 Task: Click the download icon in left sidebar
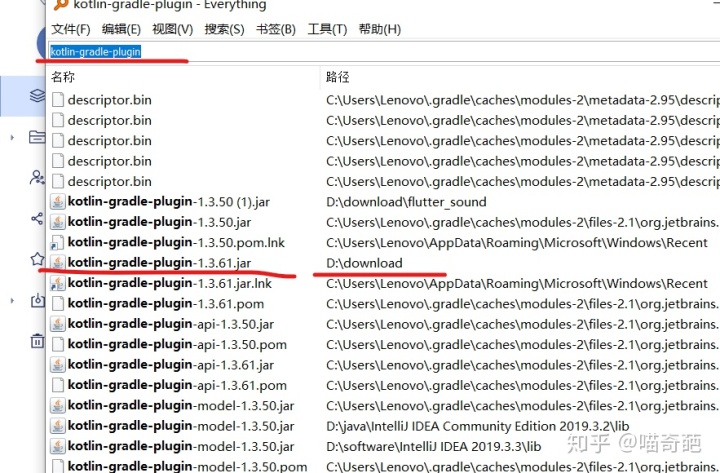(37, 300)
